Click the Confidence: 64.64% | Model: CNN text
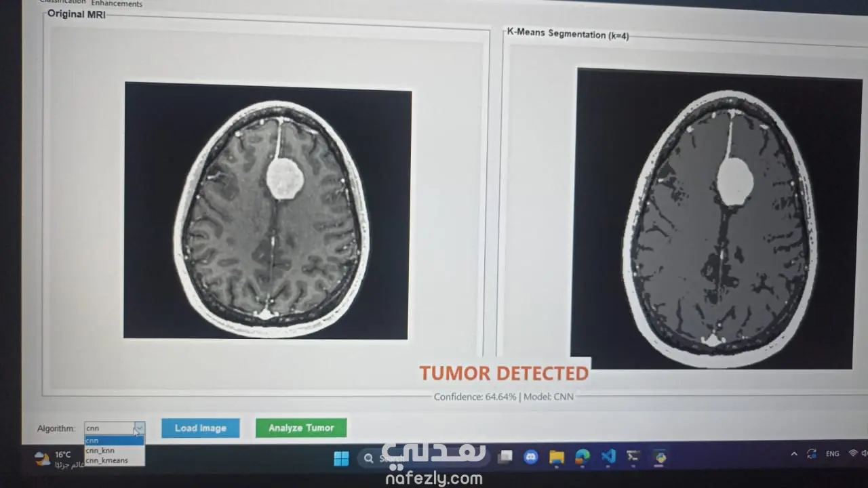Image resolution: width=868 pixels, height=488 pixels. point(504,396)
